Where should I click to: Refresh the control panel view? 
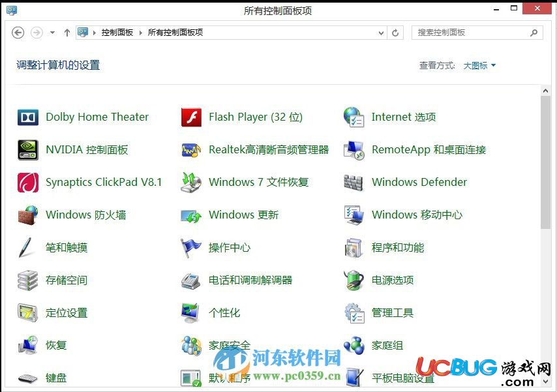click(x=395, y=33)
